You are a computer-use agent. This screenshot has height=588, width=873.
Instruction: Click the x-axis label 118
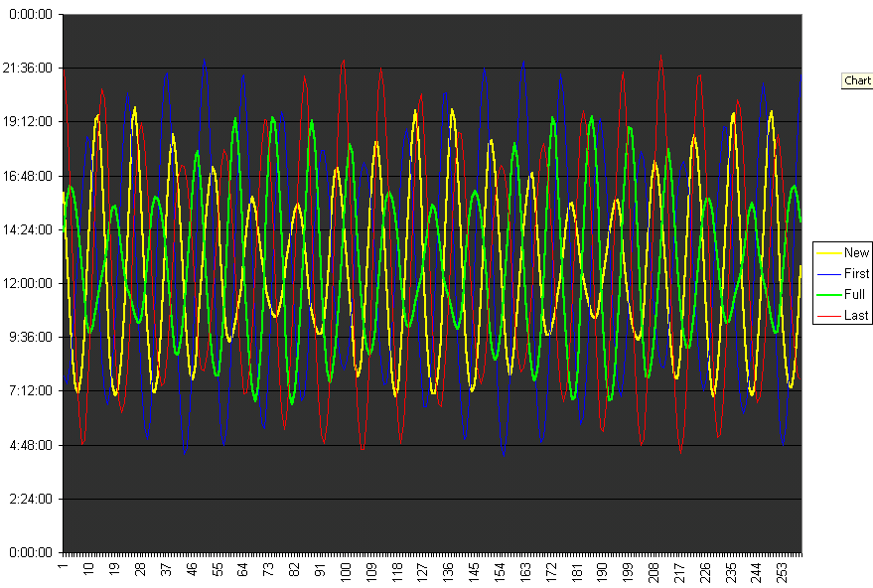pyautogui.click(x=396, y=572)
